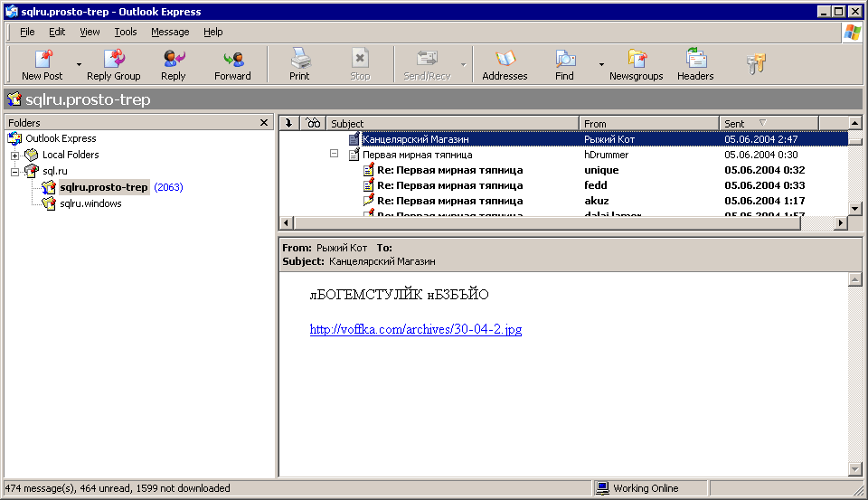868x500 pixels.
Task: Click the message list horizontal scrollbar
Action: point(561,222)
